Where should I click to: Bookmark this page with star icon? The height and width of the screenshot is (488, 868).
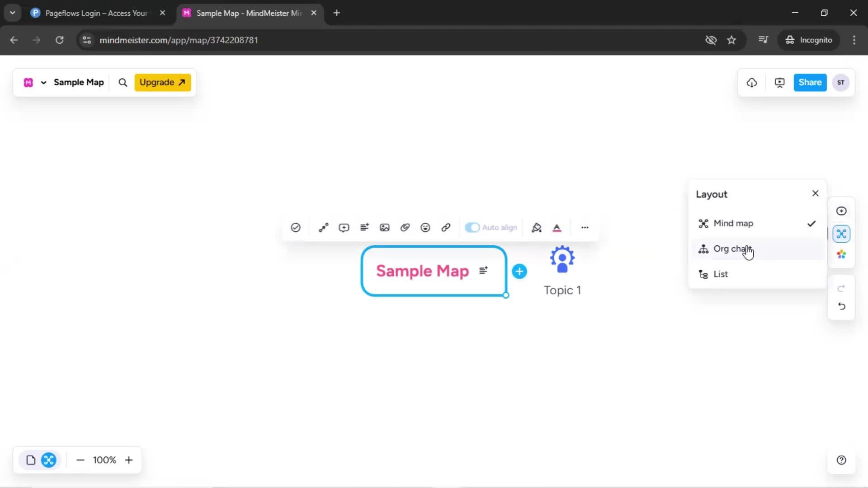coord(731,40)
